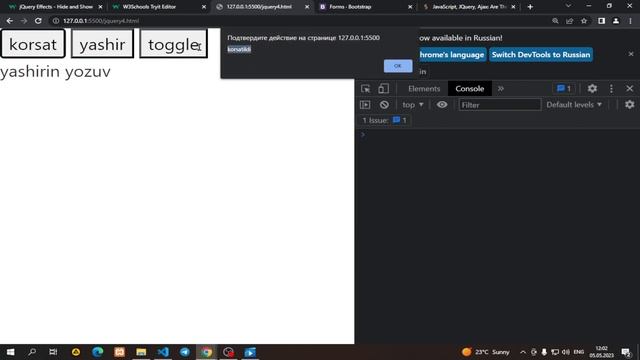Open Microsoft Edge from the taskbar
The width and height of the screenshot is (640, 360).
(x=98, y=352)
